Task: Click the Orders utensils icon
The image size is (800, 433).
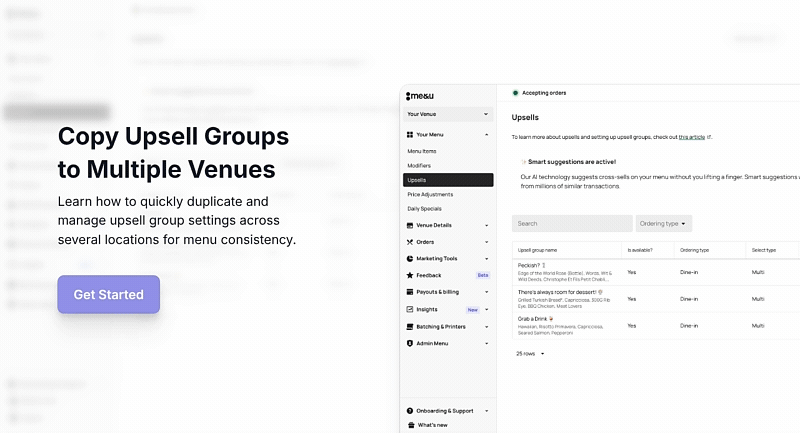Action: (x=410, y=242)
